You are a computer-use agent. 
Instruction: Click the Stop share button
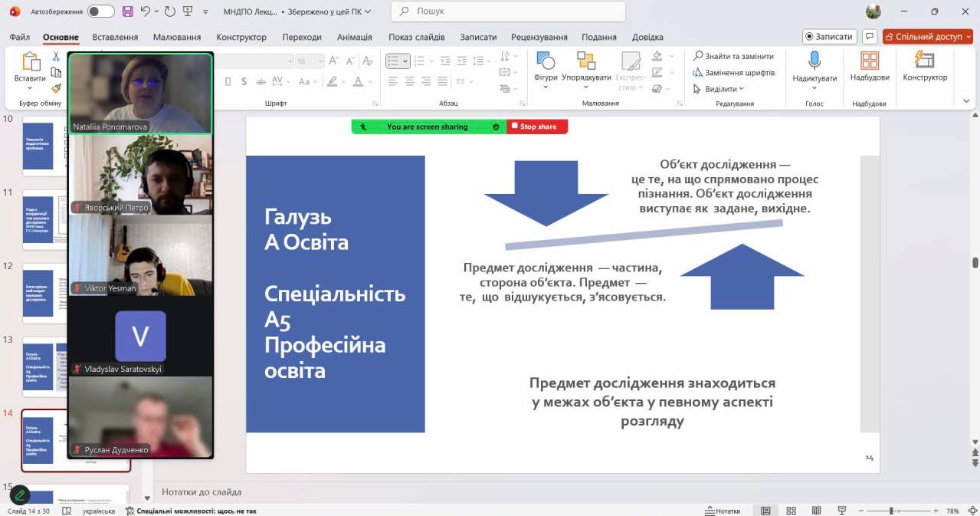537,127
